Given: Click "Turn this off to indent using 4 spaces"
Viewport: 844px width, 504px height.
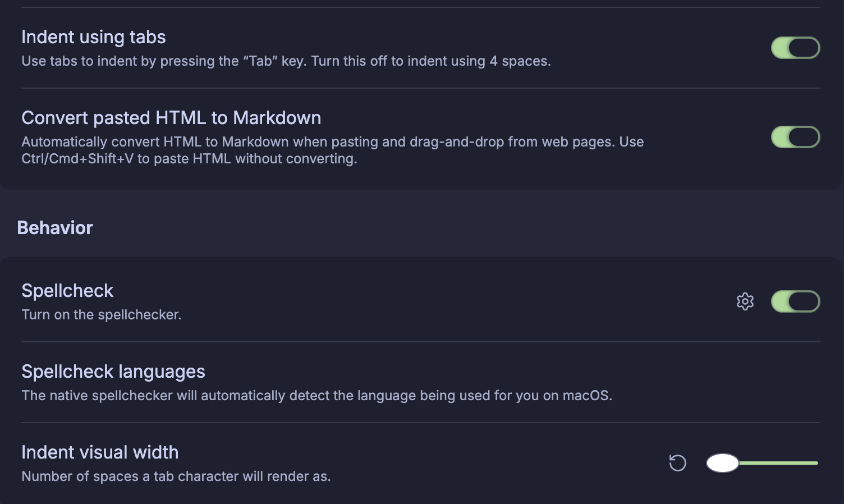Looking at the screenshot, I should [x=431, y=61].
